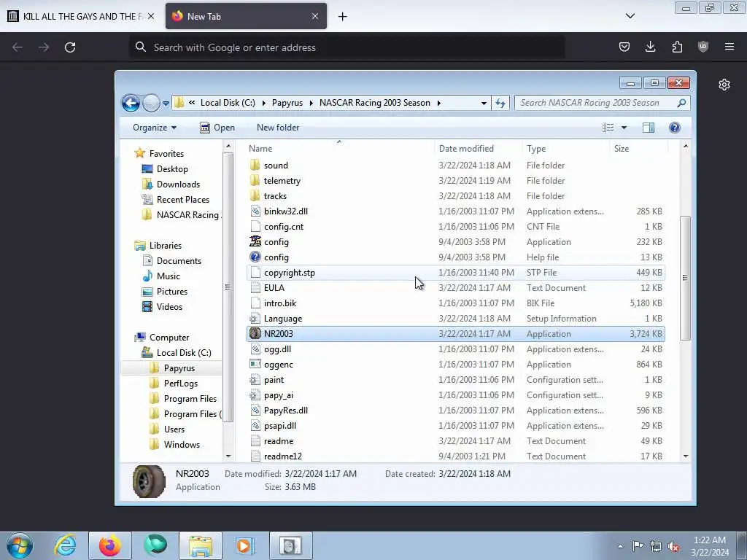Select the EULA text document
The width and height of the screenshot is (747, 560).
point(456,287)
